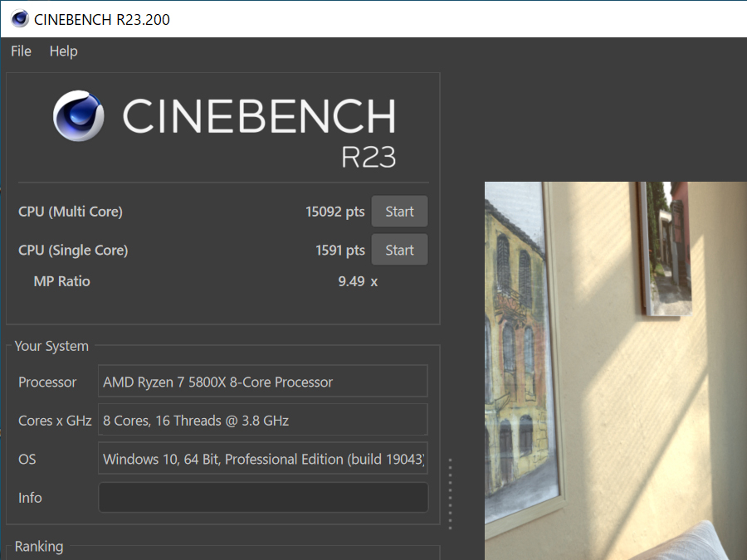Click the CPU (Single Core) label
The width and height of the screenshot is (747, 560).
click(73, 250)
